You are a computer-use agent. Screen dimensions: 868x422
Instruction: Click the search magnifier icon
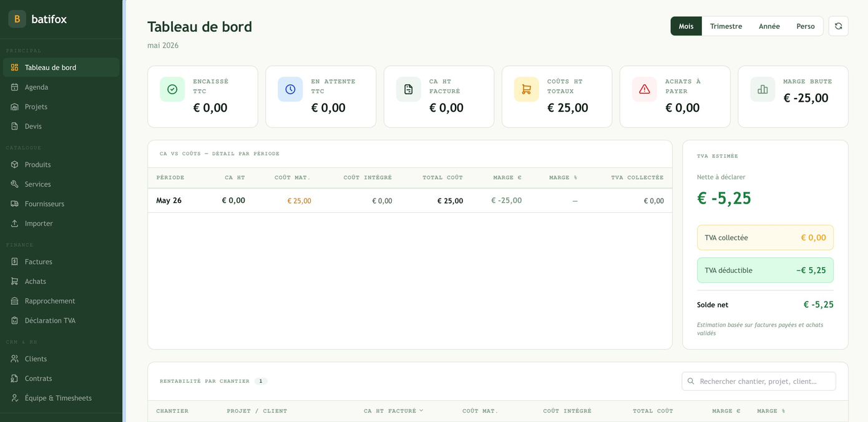[691, 381]
